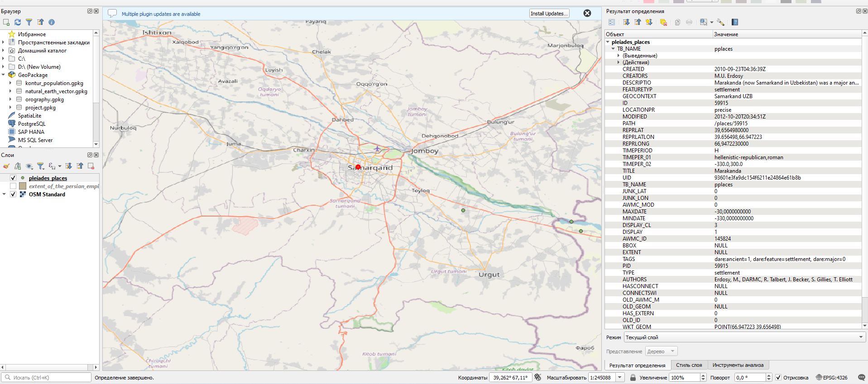This screenshot has width=868, height=384.
Task: Expand new results by default icon
Action: (649, 22)
